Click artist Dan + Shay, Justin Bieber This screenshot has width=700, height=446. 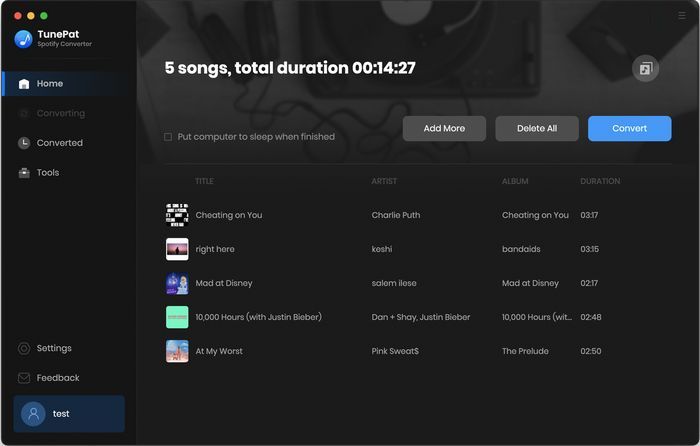tap(421, 317)
